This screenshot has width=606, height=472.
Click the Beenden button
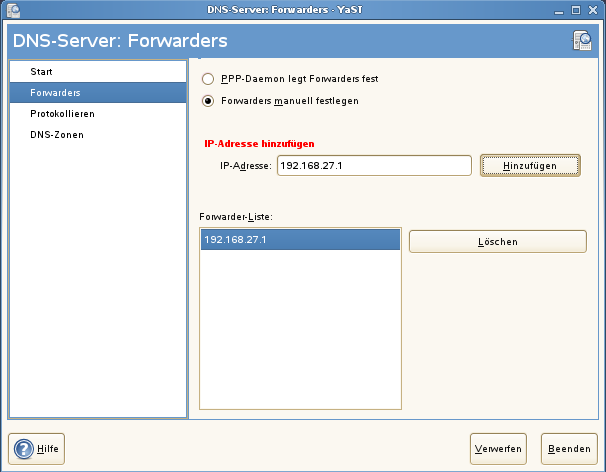(569, 449)
